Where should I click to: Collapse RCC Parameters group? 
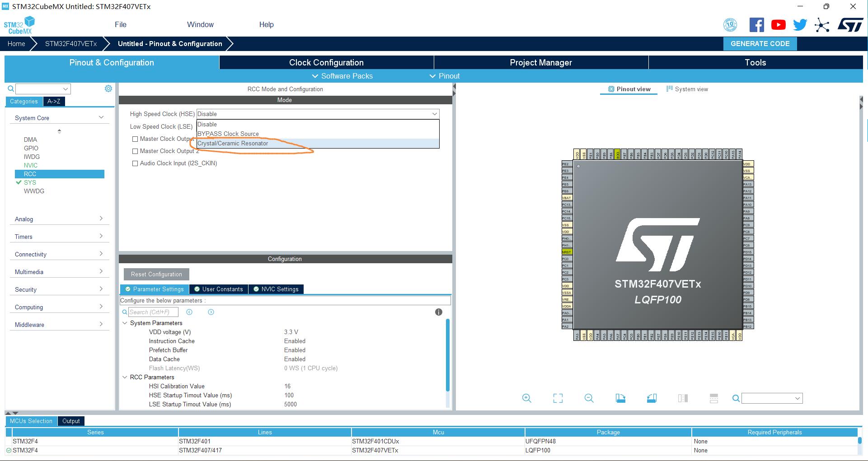click(x=125, y=377)
